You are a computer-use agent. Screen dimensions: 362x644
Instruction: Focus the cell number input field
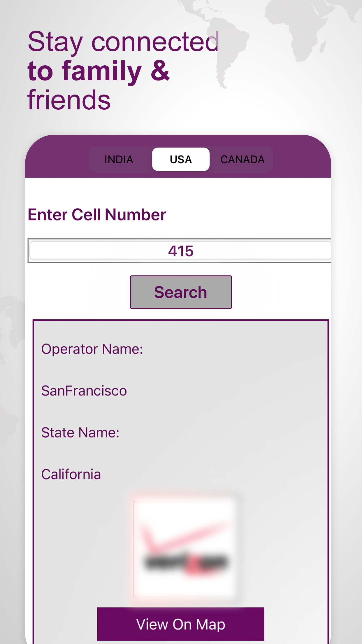point(180,251)
